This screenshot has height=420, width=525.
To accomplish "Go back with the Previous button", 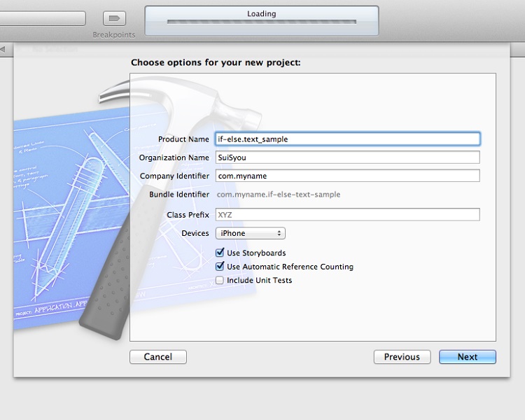I will 402,357.
